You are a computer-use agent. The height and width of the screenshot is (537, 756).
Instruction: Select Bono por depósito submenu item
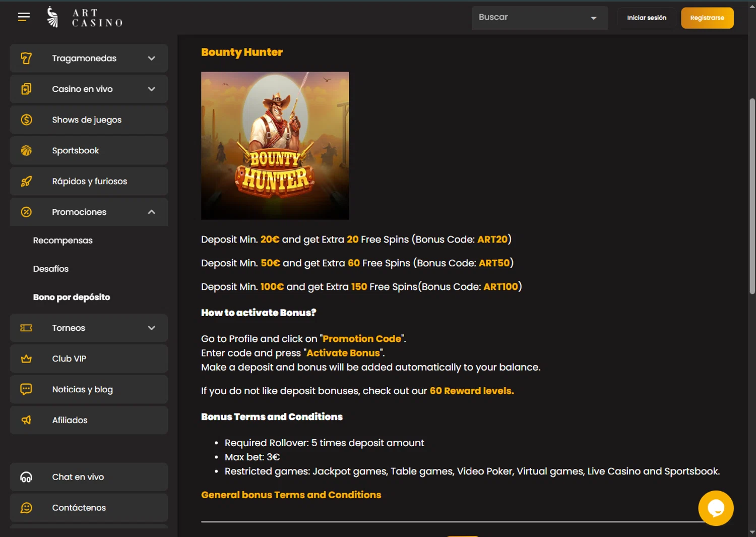tap(72, 297)
